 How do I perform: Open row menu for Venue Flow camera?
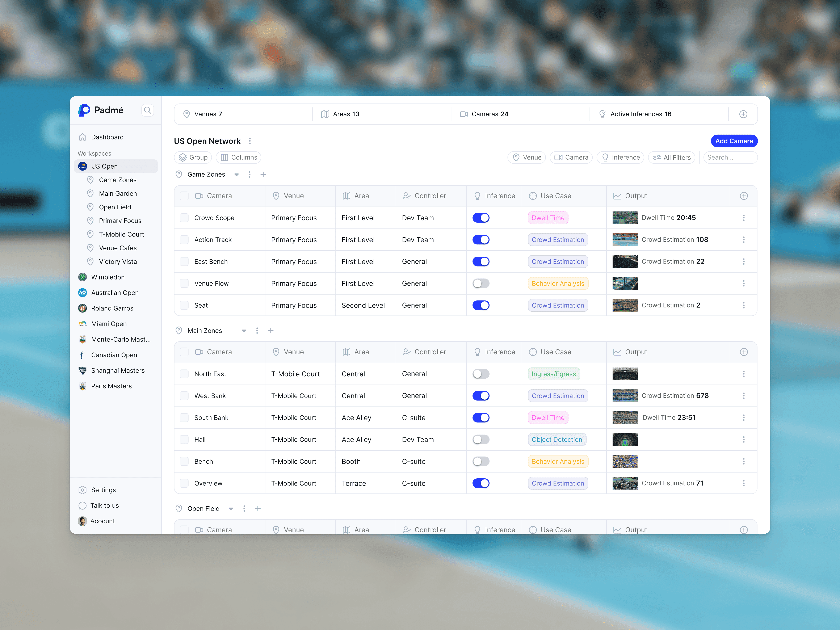click(744, 284)
